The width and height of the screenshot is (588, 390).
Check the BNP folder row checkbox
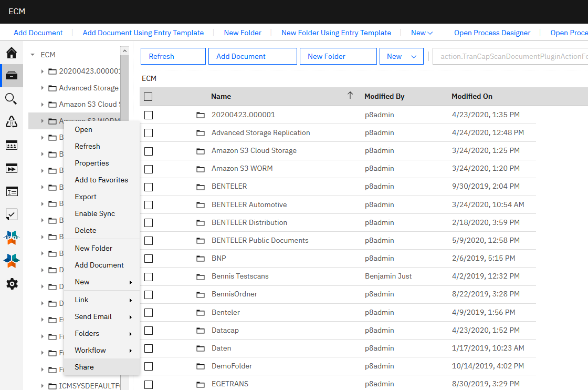pyautogui.click(x=148, y=258)
